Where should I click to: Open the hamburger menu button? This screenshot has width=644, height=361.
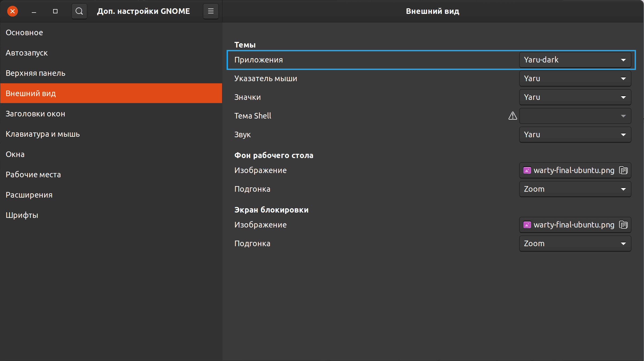[x=211, y=11]
